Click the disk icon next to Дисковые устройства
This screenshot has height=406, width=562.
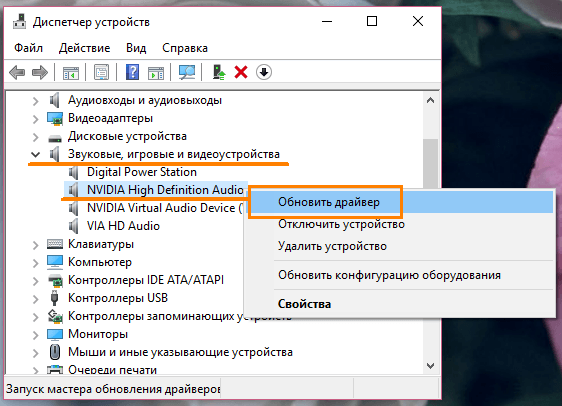[x=55, y=138]
